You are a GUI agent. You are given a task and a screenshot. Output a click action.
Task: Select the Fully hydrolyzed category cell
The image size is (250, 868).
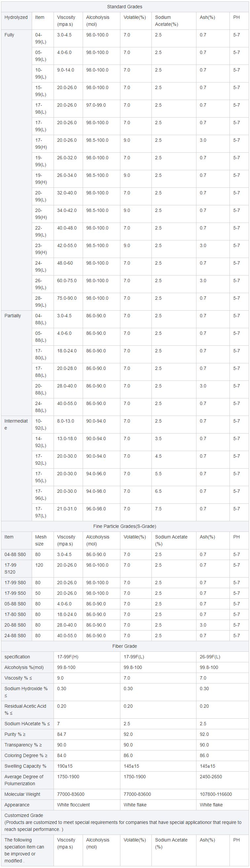click(x=9, y=35)
